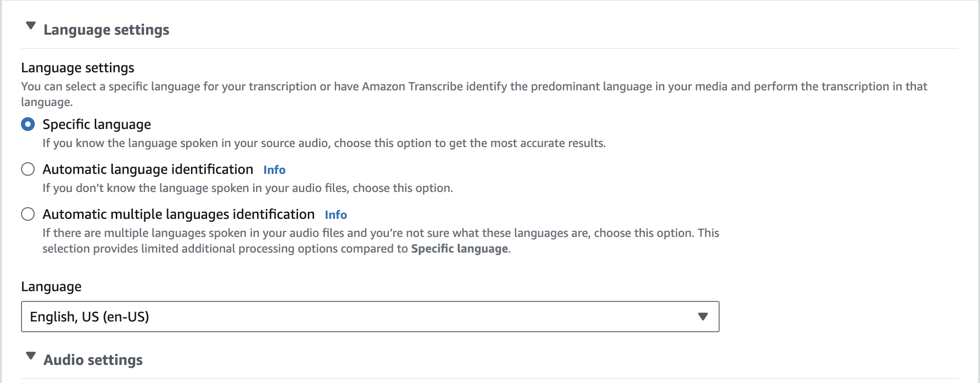Click the Language settings section header title

(107, 30)
